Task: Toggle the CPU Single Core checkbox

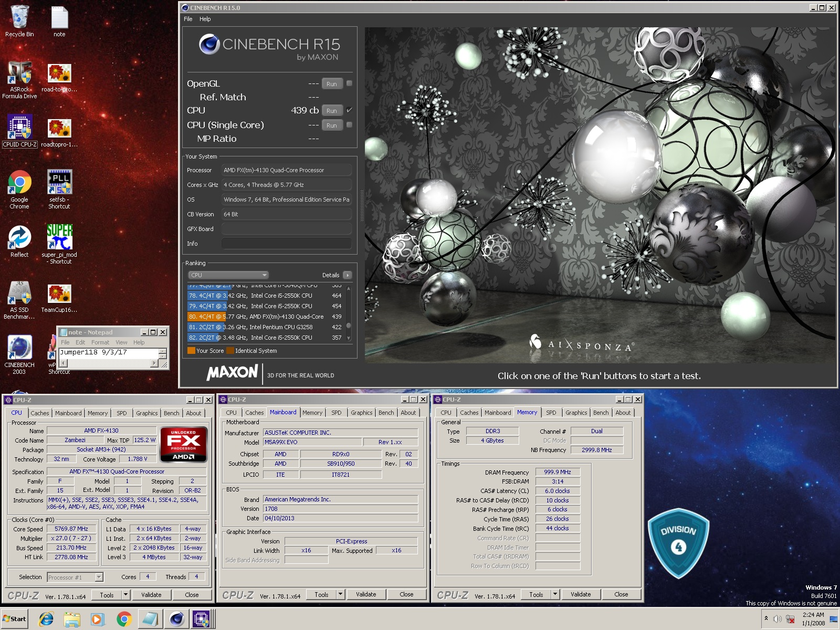Action: point(350,124)
